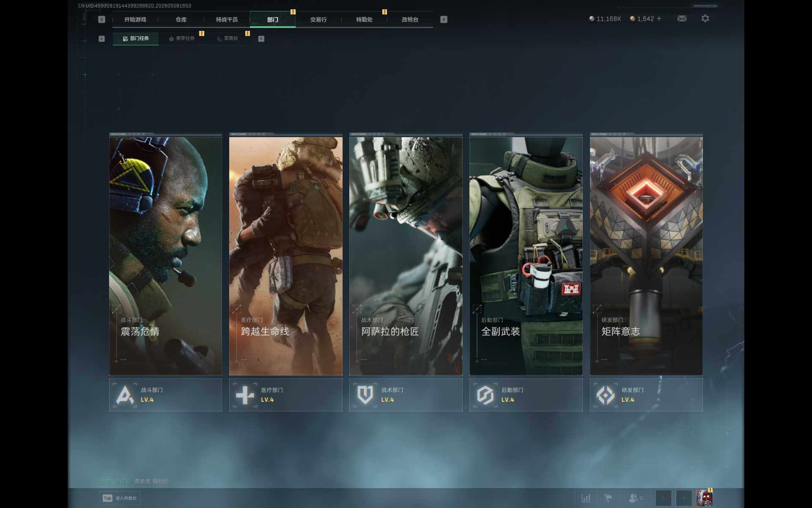Click the A previous sub-tab key hint
Viewport: 812px width, 508px height.
[x=101, y=39]
